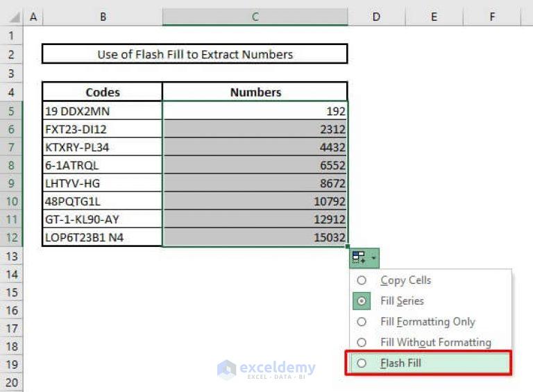
Task: Select column F header
Action: pyautogui.click(x=492, y=17)
